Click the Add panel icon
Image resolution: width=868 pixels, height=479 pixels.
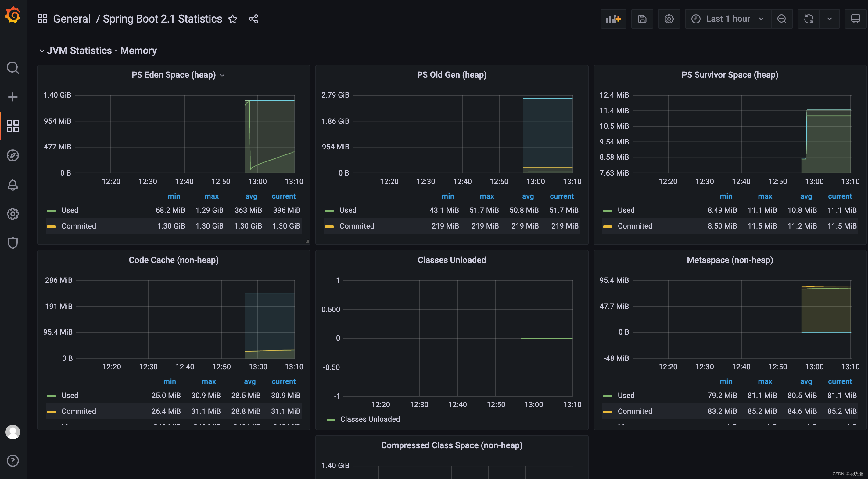coord(613,19)
